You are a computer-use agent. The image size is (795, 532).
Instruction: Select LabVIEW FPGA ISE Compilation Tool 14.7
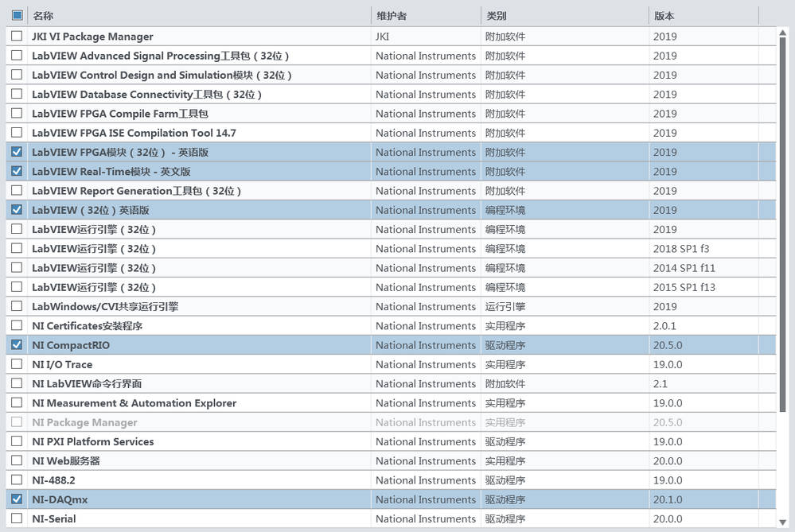[x=134, y=133]
